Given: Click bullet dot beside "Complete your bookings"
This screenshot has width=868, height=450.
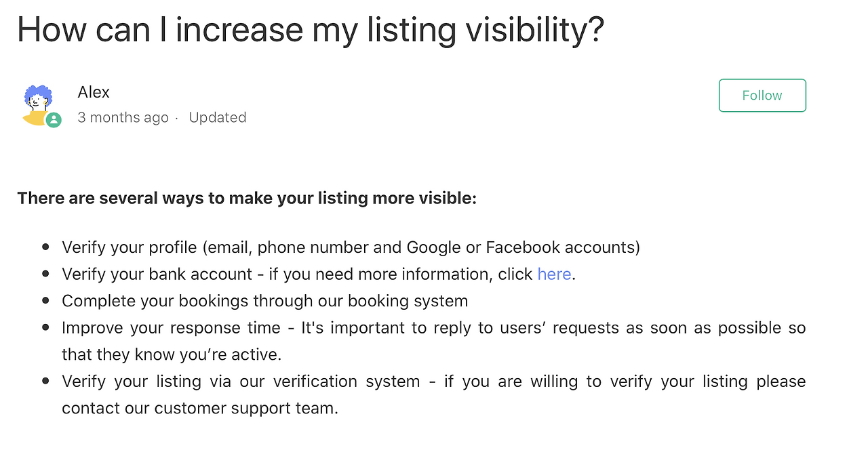Looking at the screenshot, I should point(45,300).
